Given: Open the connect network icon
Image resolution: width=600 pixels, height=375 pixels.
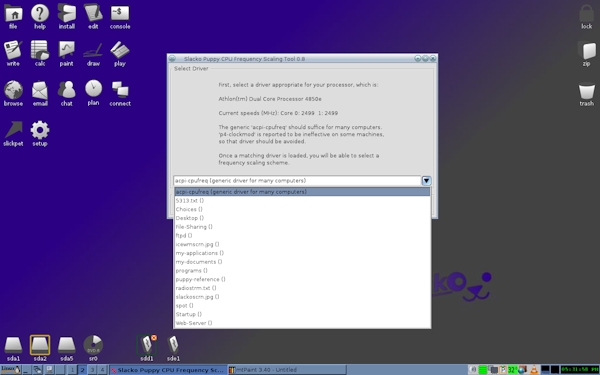Looking at the screenshot, I should coord(120,93).
